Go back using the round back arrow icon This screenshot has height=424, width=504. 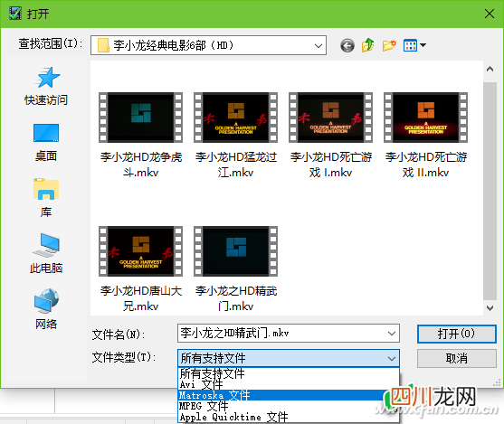347,45
